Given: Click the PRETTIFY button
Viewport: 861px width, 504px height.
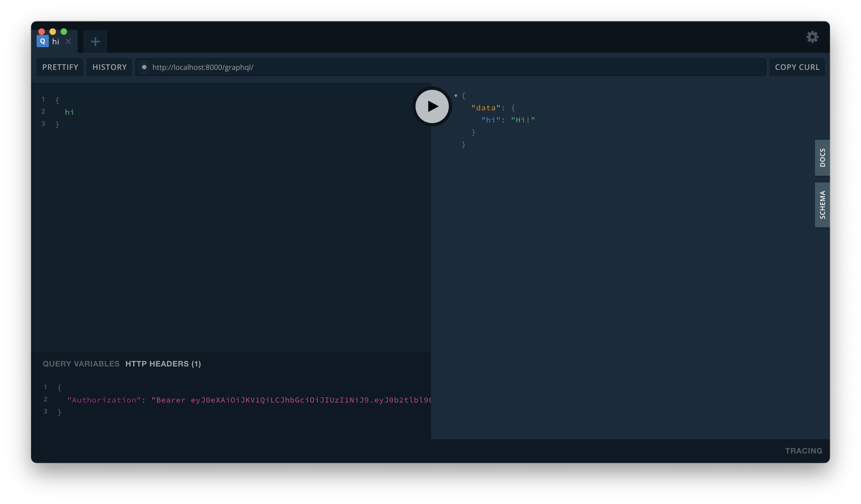Looking at the screenshot, I should pos(60,67).
